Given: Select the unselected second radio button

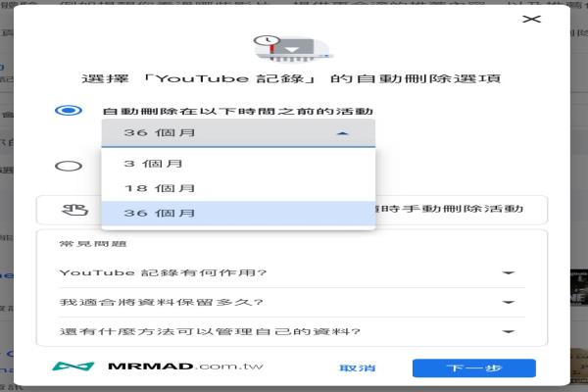Looking at the screenshot, I should [x=69, y=166].
